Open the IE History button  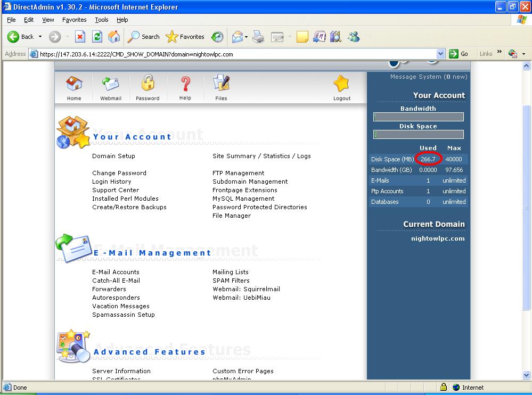point(217,37)
